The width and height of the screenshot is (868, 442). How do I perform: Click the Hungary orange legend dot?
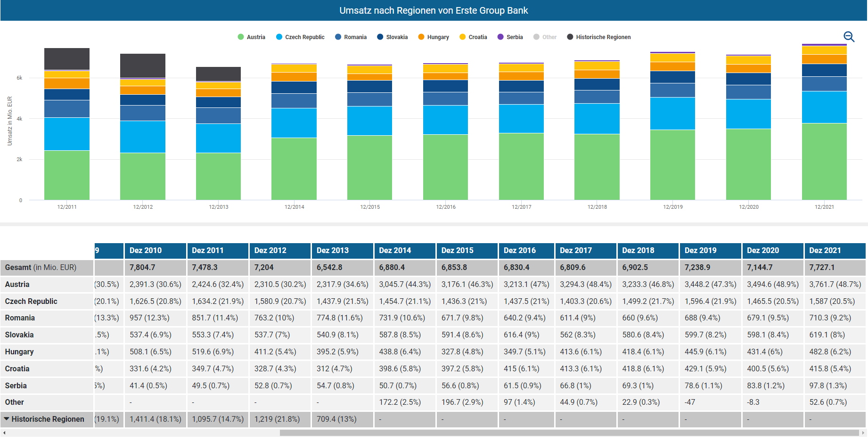pos(421,37)
